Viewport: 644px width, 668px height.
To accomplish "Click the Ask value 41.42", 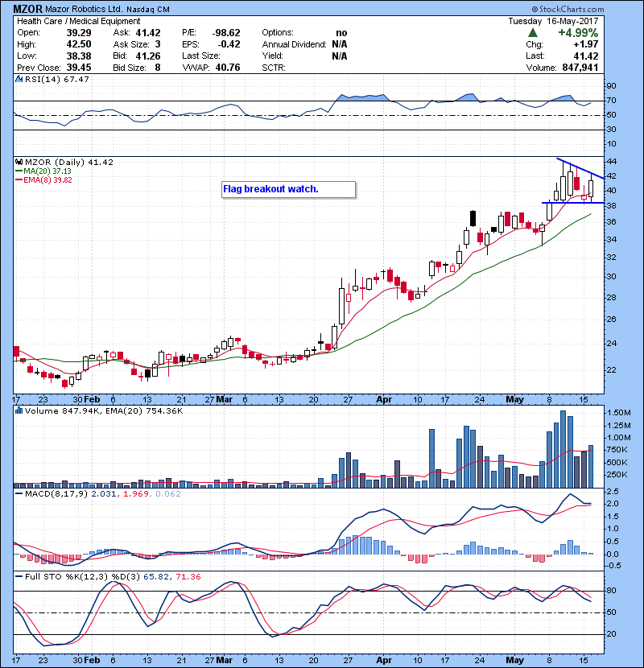I will (x=148, y=33).
